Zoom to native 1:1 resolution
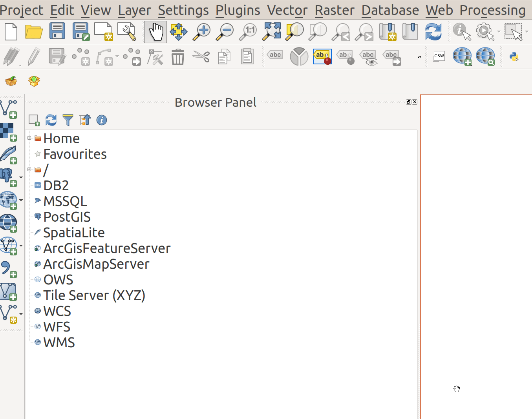532x419 pixels. pyautogui.click(x=248, y=32)
